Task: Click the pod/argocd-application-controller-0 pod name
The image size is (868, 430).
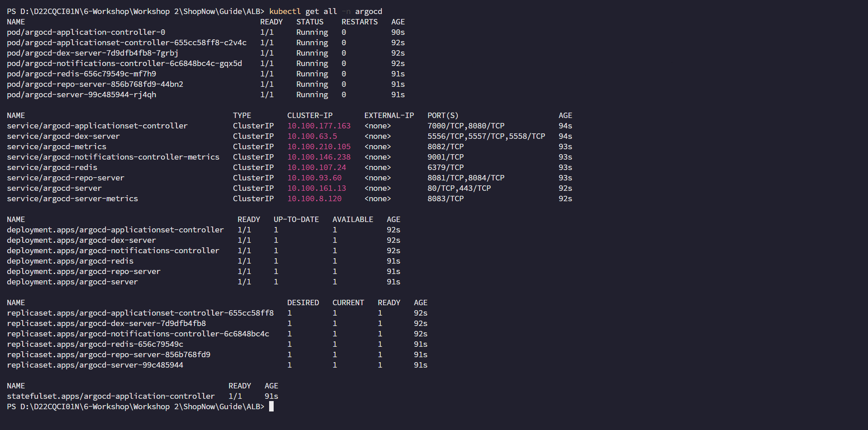Action: 86,32
